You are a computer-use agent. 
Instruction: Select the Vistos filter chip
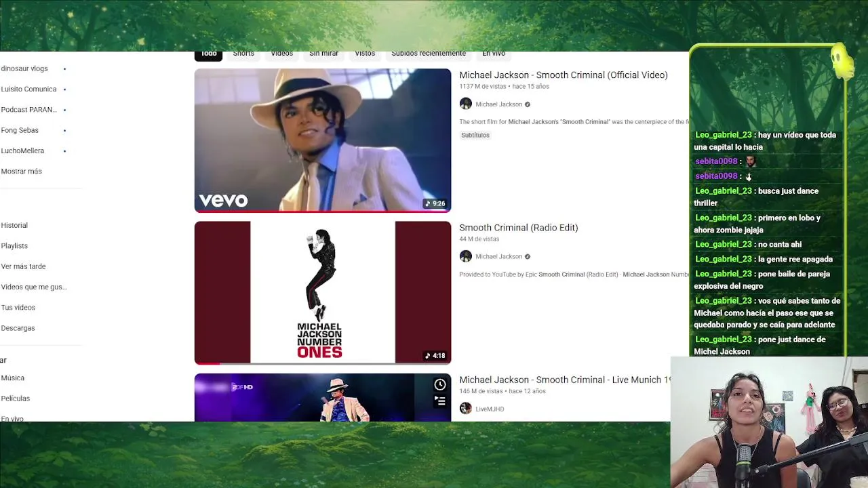(x=365, y=54)
